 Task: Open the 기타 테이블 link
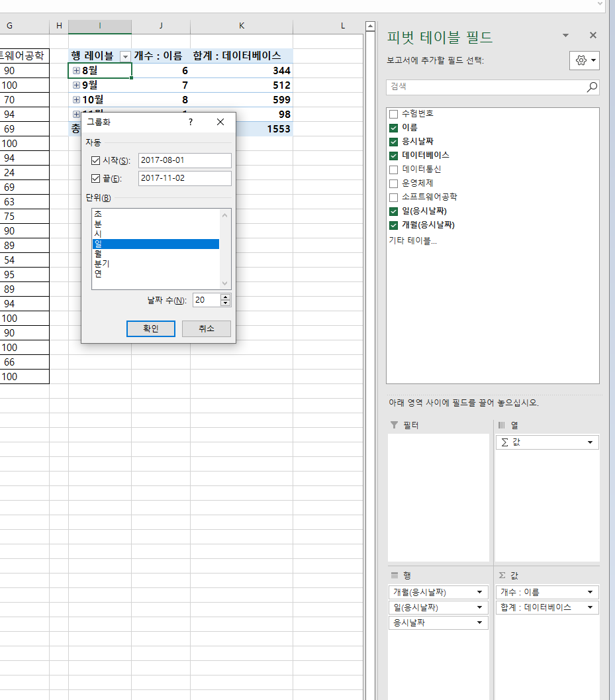(x=412, y=240)
